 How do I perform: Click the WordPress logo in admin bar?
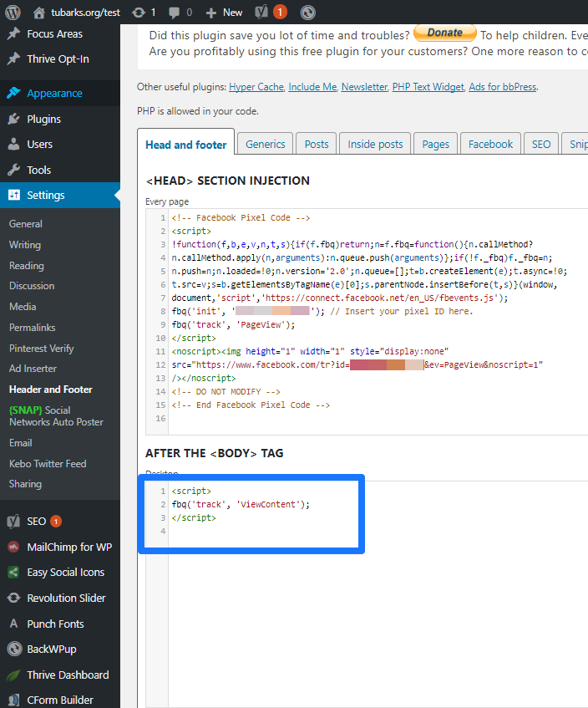point(13,13)
